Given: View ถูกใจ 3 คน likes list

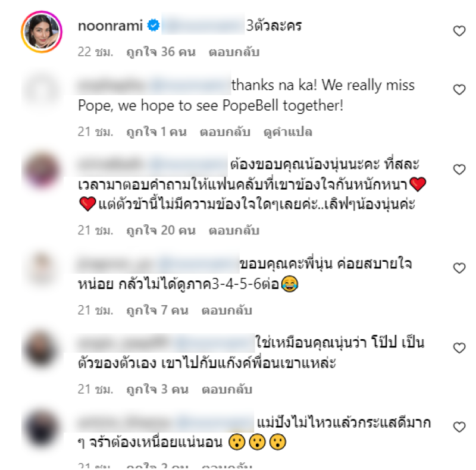Looking at the screenshot, I should click(157, 389).
